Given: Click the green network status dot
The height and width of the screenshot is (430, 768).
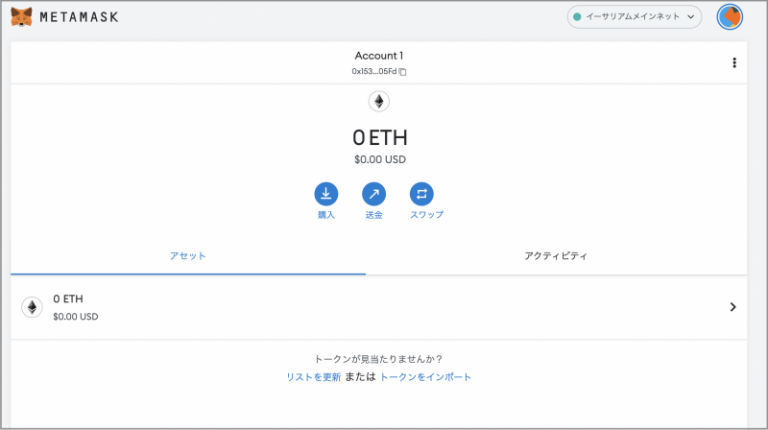Looking at the screenshot, I should [x=576, y=17].
